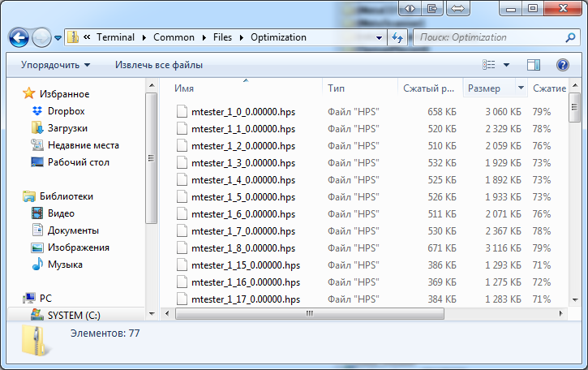Click the icon of mtester_1_16_0.00000.hps
The width and height of the screenshot is (588, 370).
coord(182,282)
